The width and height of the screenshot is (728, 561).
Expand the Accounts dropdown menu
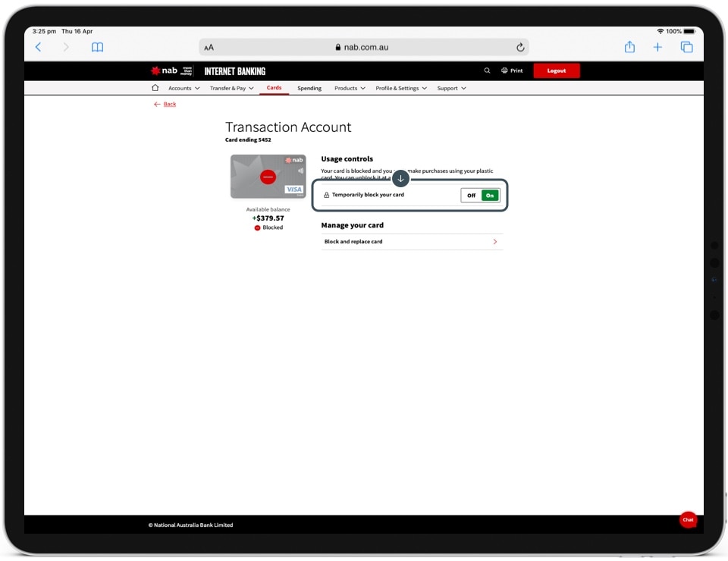pyautogui.click(x=184, y=88)
